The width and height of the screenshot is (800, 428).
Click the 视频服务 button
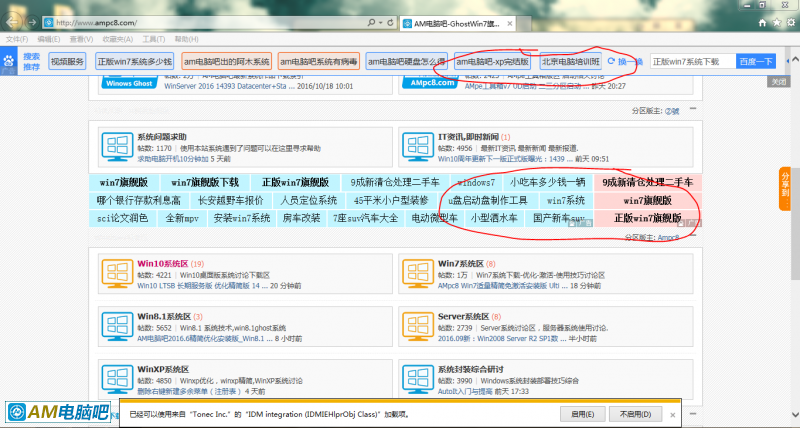[x=67, y=62]
